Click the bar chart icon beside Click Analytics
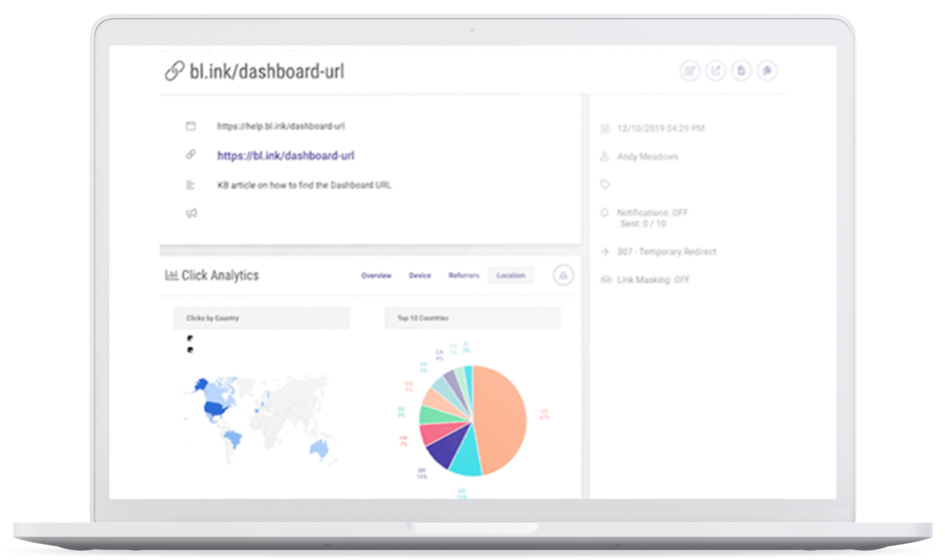Screen dimensions: 945x560 (x=171, y=275)
